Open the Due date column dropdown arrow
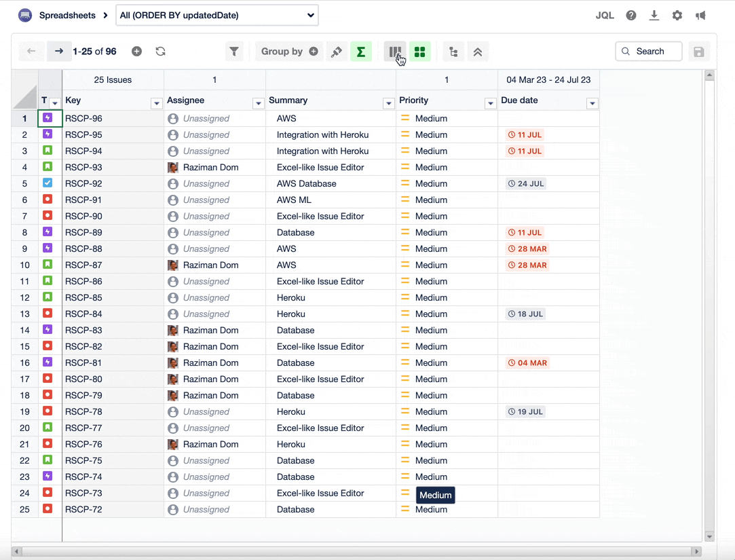 (592, 103)
